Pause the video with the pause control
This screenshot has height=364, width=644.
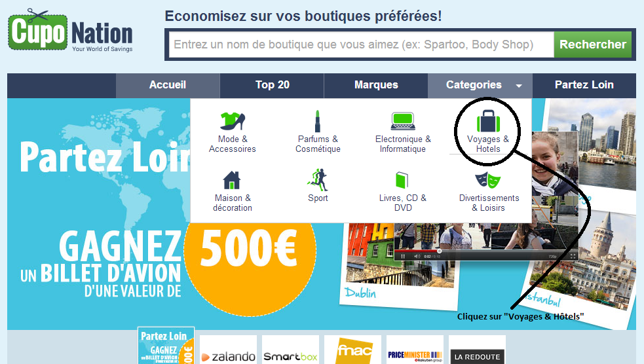coord(403,257)
